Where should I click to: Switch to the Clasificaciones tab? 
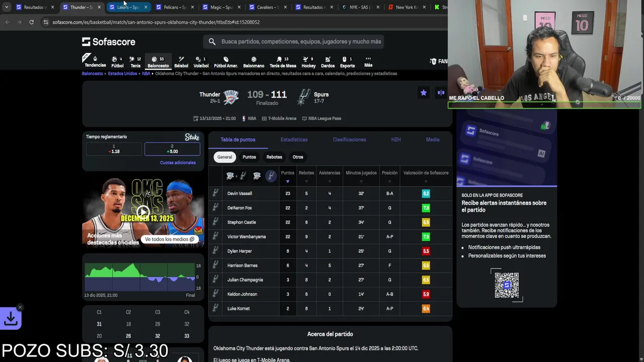(349, 140)
